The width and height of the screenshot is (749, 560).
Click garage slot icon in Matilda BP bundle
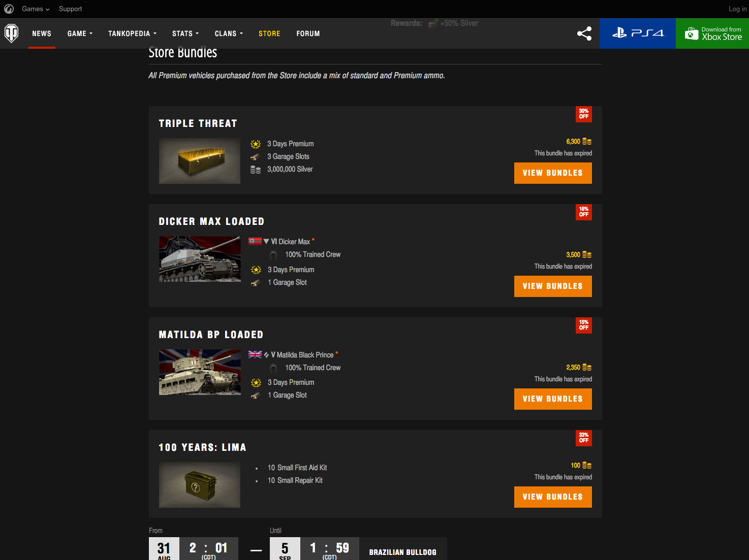click(x=256, y=396)
